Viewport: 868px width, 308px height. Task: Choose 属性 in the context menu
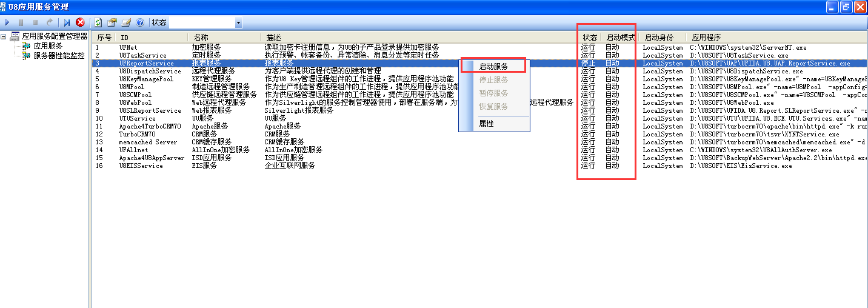[487, 123]
